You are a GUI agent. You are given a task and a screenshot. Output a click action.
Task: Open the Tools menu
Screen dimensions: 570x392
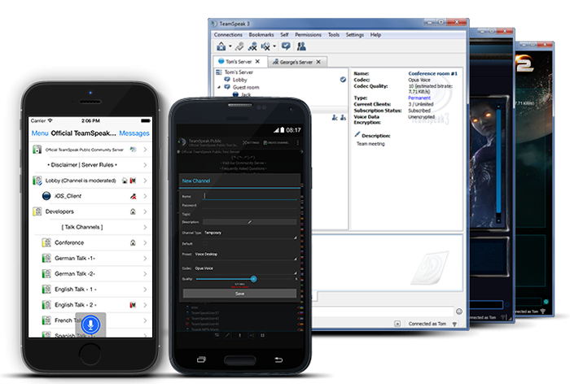pyautogui.click(x=333, y=35)
